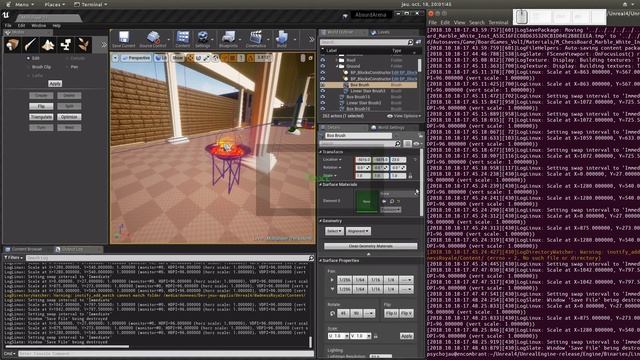This screenshot has width=640, height=360.
Task: Click the Flip U button
Action: (391, 313)
